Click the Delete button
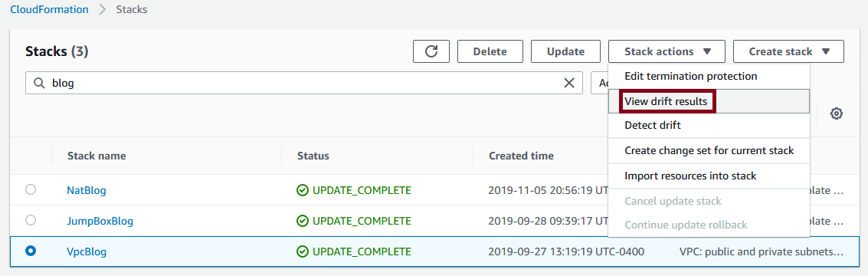 (490, 51)
